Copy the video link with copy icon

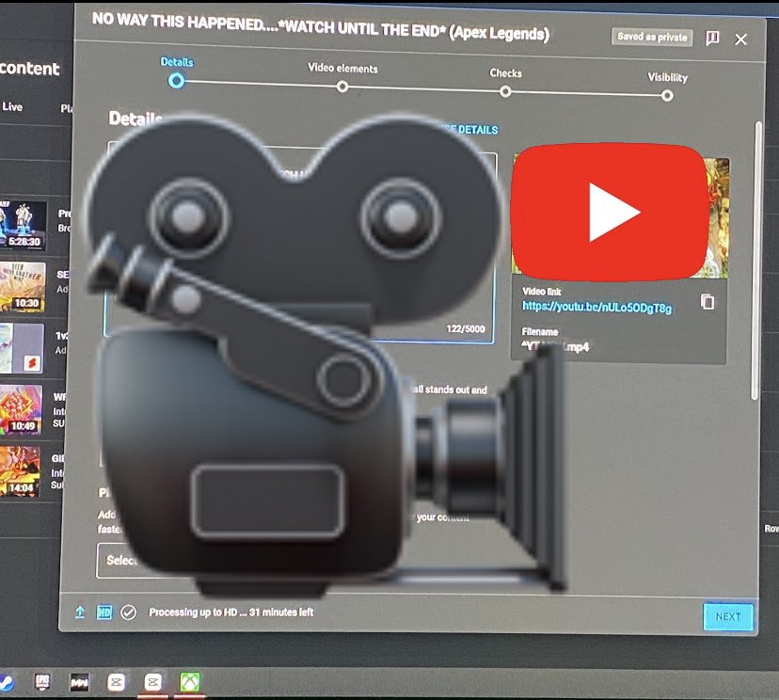707,302
